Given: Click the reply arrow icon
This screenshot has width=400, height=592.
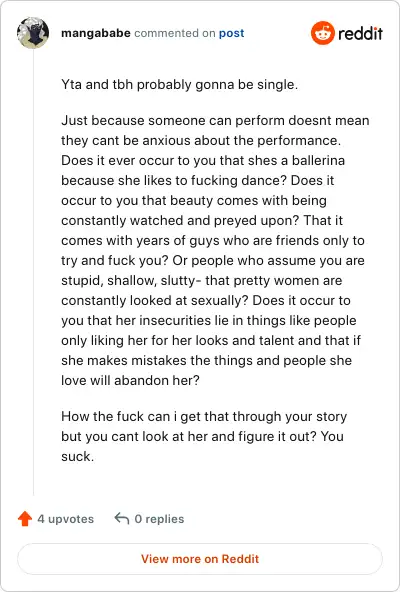Looking at the screenshot, I should click(x=122, y=518).
